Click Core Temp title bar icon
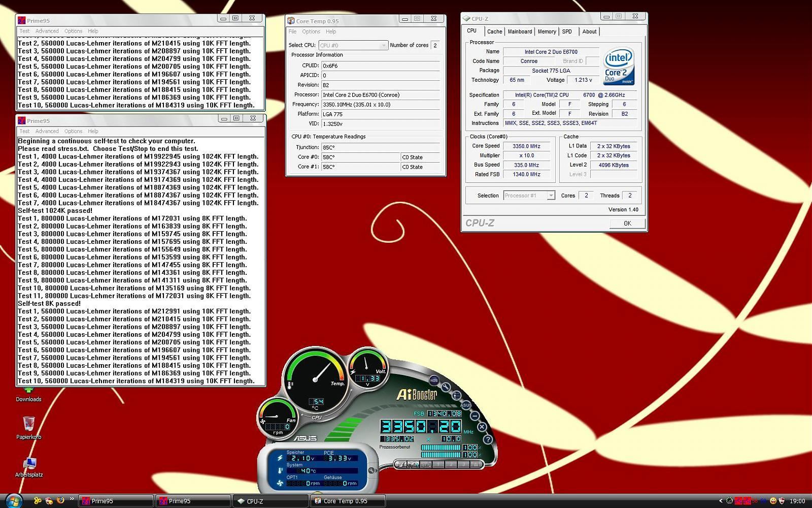 pos(291,21)
